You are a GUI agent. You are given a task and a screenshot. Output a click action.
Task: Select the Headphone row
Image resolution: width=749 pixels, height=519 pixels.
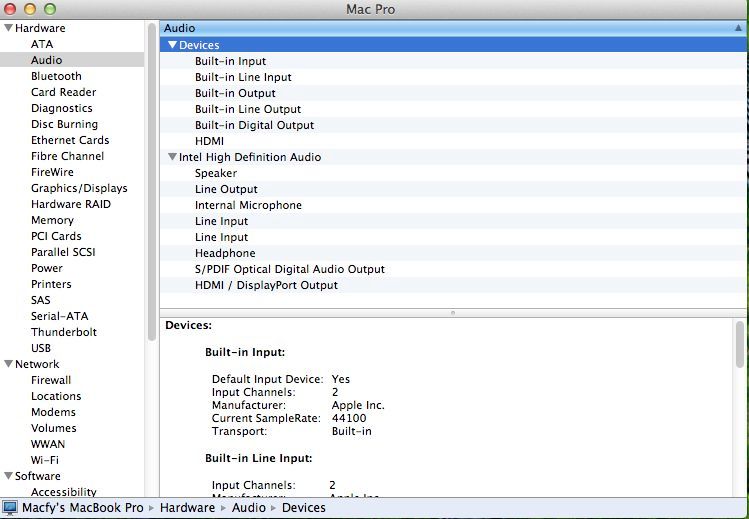[x=453, y=253]
